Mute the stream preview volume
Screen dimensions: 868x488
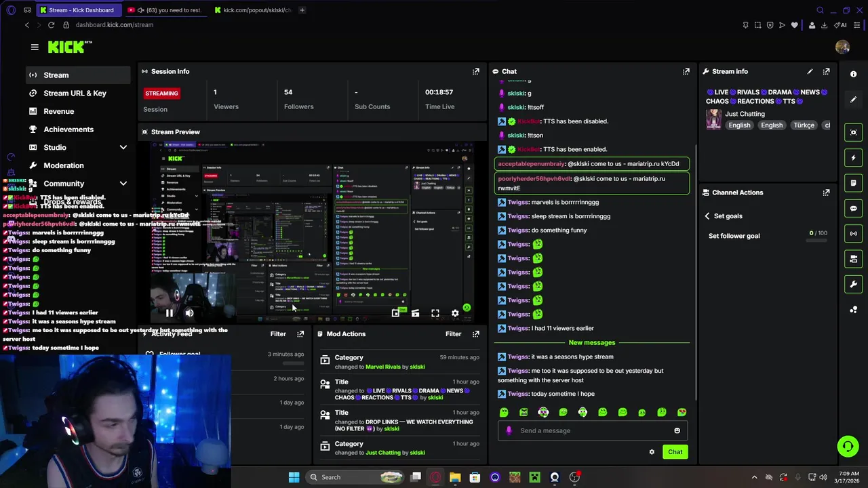tap(189, 313)
